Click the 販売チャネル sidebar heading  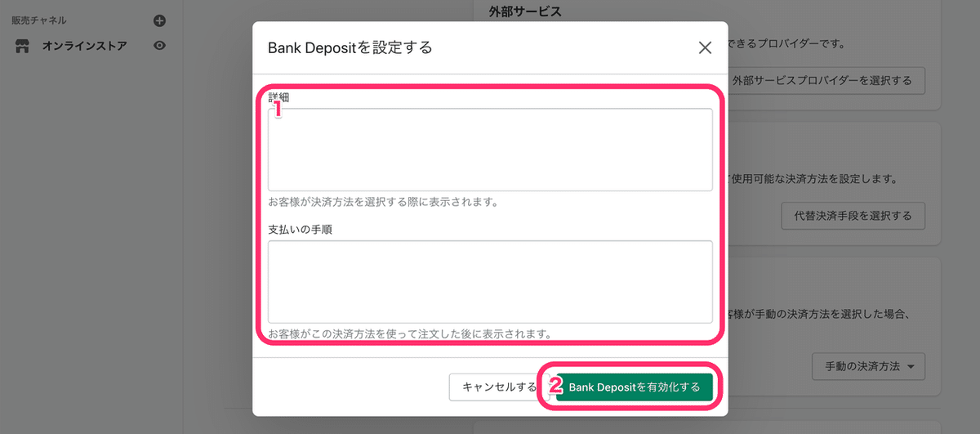point(39,20)
